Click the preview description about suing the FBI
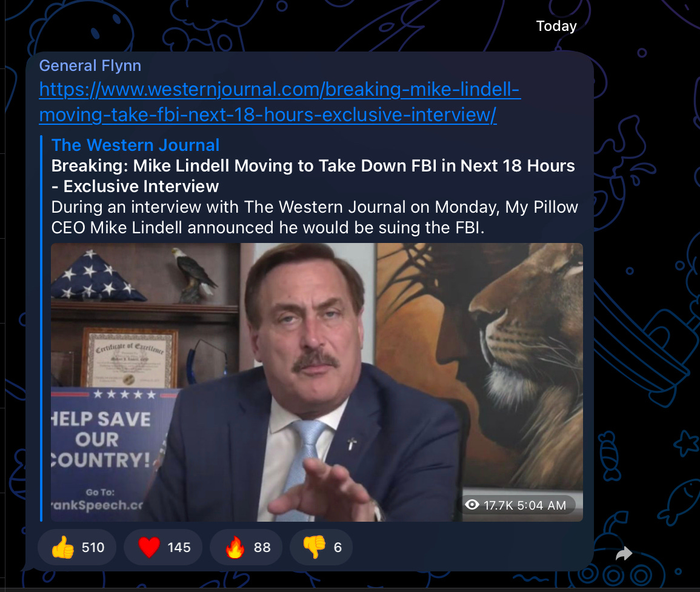 tap(315, 218)
